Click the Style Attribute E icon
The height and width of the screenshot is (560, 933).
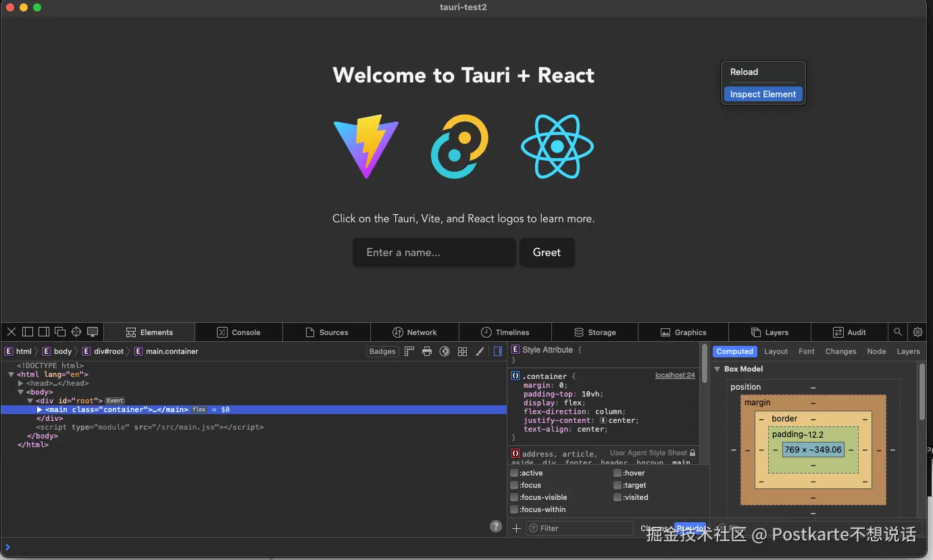tap(515, 350)
